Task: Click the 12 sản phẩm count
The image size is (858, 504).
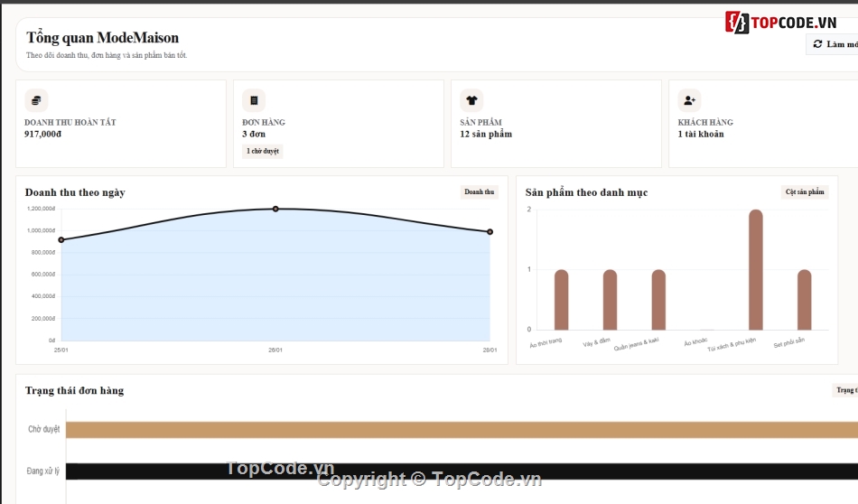Action: [486, 134]
